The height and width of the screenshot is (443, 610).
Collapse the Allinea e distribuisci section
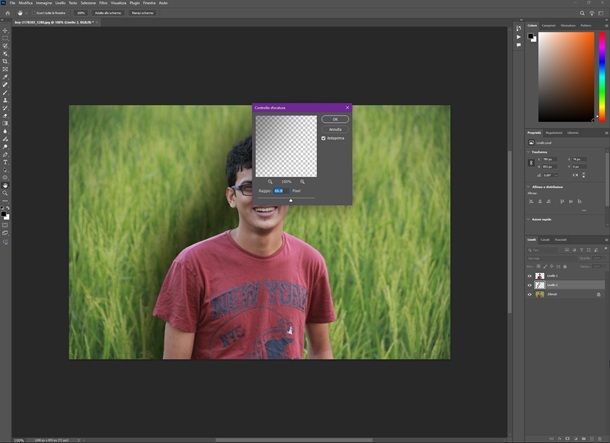tap(529, 187)
